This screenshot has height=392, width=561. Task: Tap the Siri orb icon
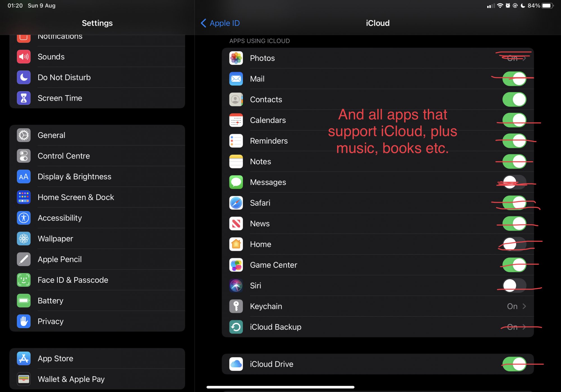236,286
